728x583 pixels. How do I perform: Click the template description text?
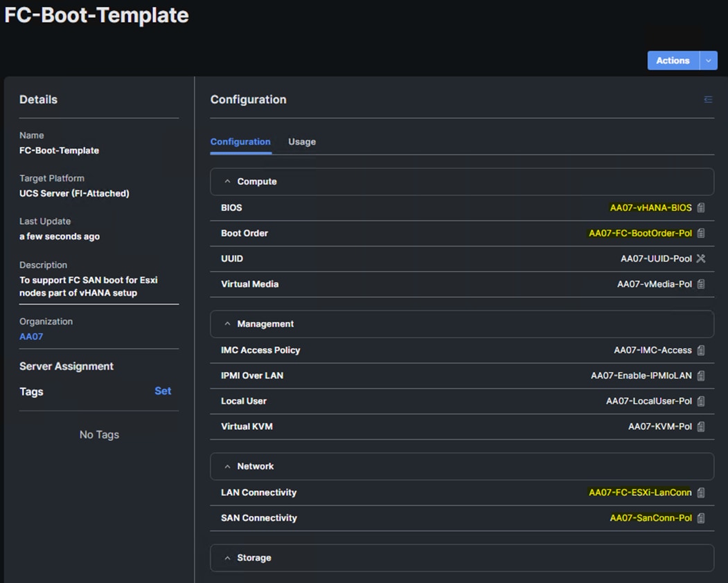(88, 287)
